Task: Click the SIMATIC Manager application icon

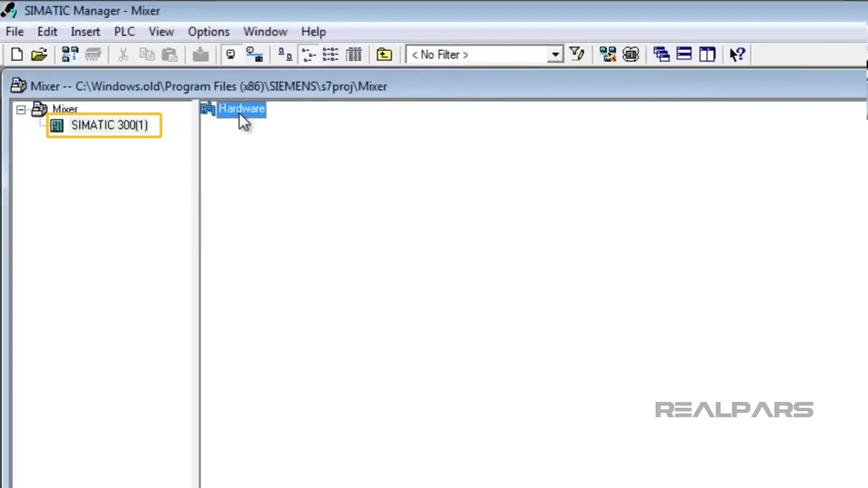Action: (x=9, y=10)
